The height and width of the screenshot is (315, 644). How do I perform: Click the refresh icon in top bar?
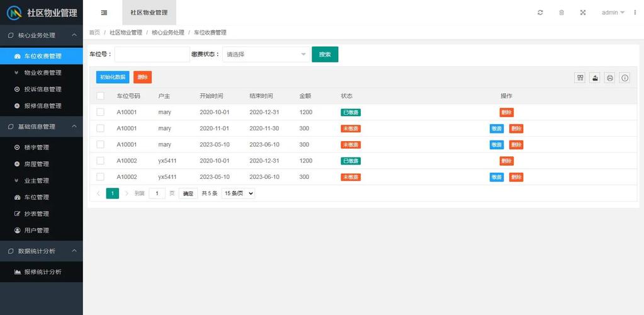pyautogui.click(x=540, y=13)
